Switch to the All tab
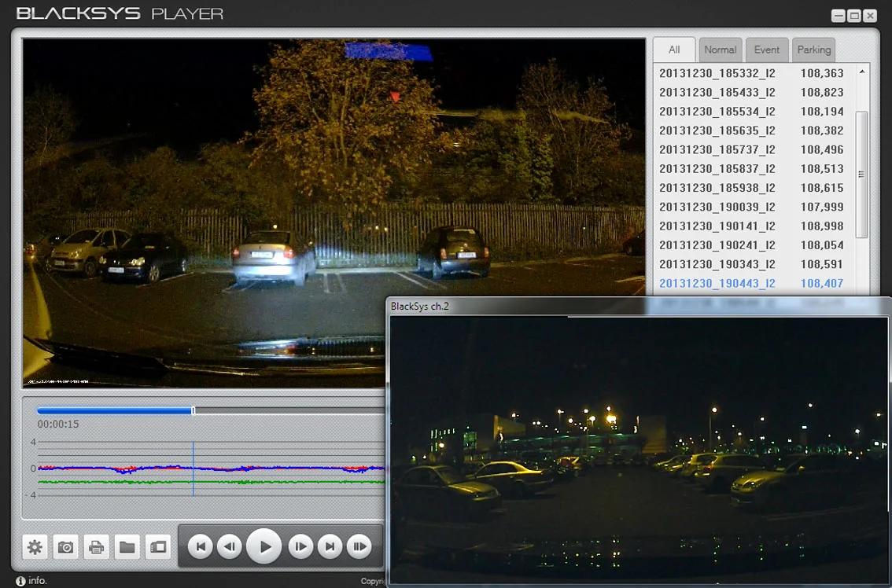The height and width of the screenshot is (588, 892). [674, 50]
